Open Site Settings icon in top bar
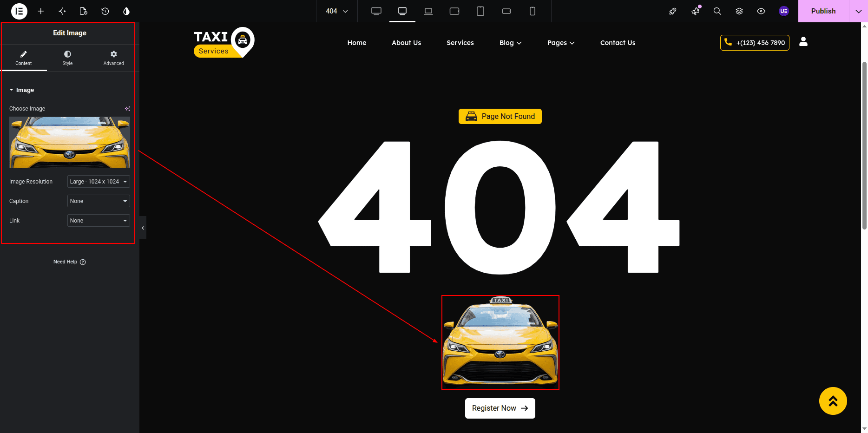The image size is (868, 433). 62,11
